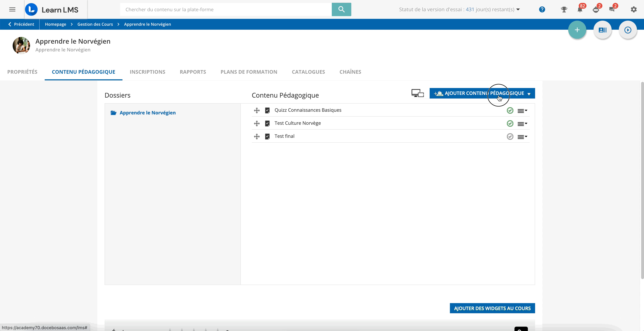Toggle publish status of Test Culture Norvège
Viewport: 644px width, 331px height.
pyautogui.click(x=510, y=123)
